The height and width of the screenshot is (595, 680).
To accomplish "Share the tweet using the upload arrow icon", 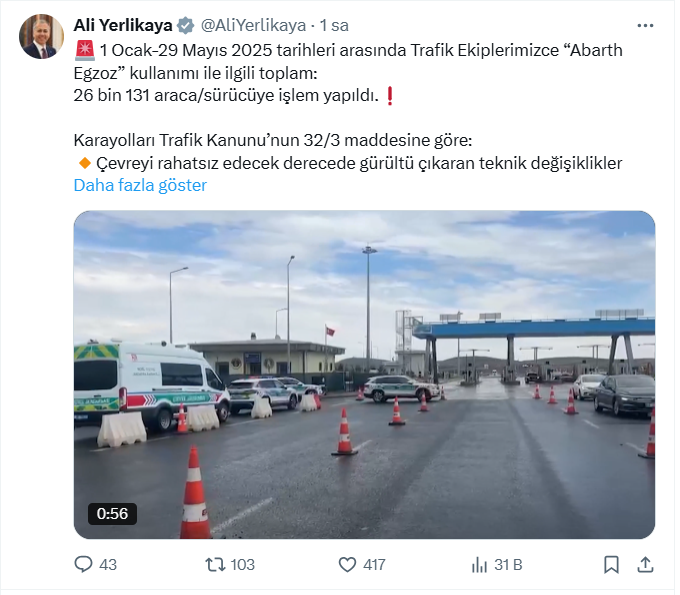I will [645, 564].
